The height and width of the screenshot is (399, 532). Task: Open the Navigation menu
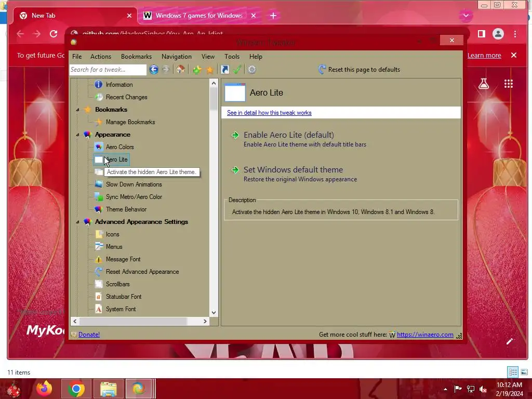tap(177, 57)
